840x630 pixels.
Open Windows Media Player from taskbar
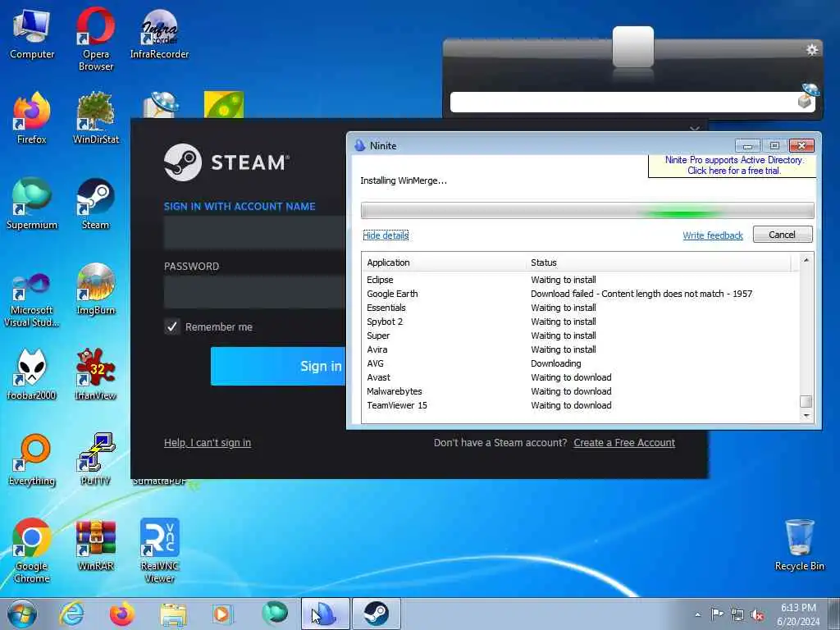tap(221, 614)
